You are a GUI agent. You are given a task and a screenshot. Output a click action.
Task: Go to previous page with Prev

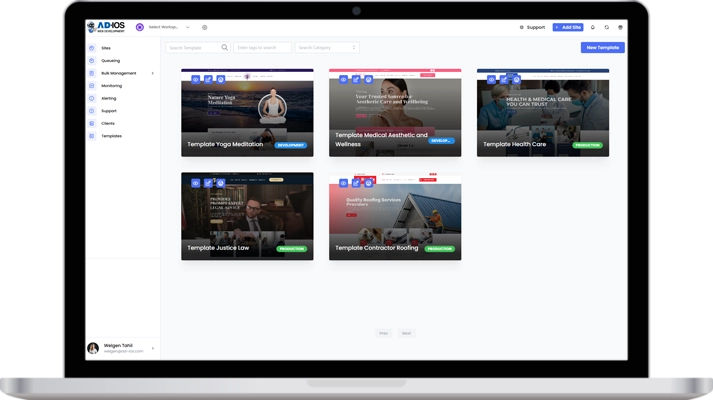coord(383,333)
